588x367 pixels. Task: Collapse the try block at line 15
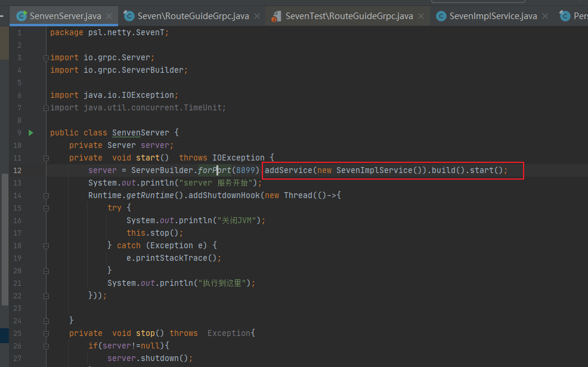[46, 208]
